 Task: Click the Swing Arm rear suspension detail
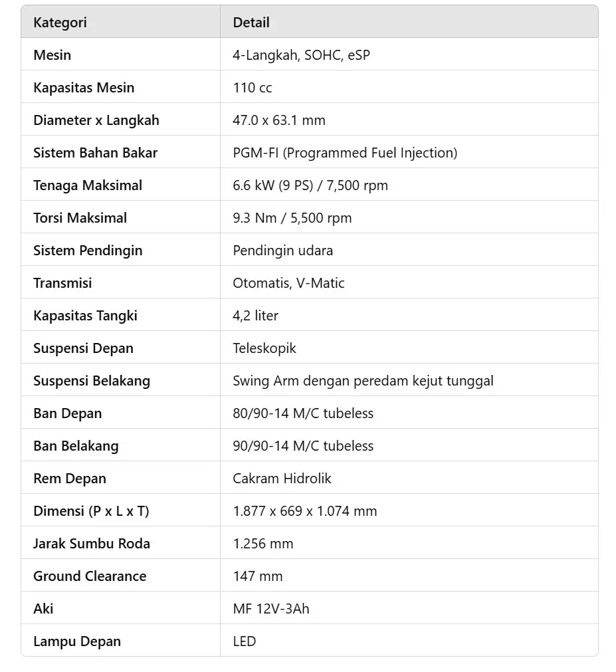363,381
